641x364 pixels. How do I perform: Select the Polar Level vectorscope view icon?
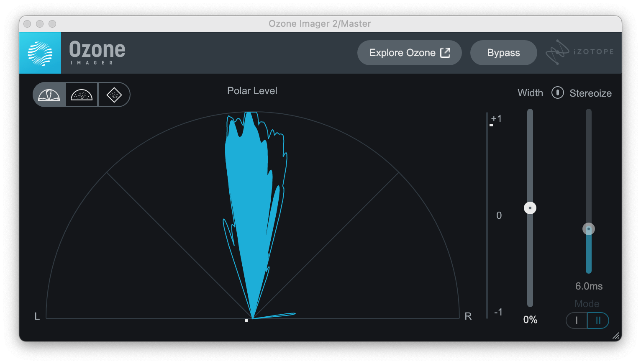[x=49, y=95]
